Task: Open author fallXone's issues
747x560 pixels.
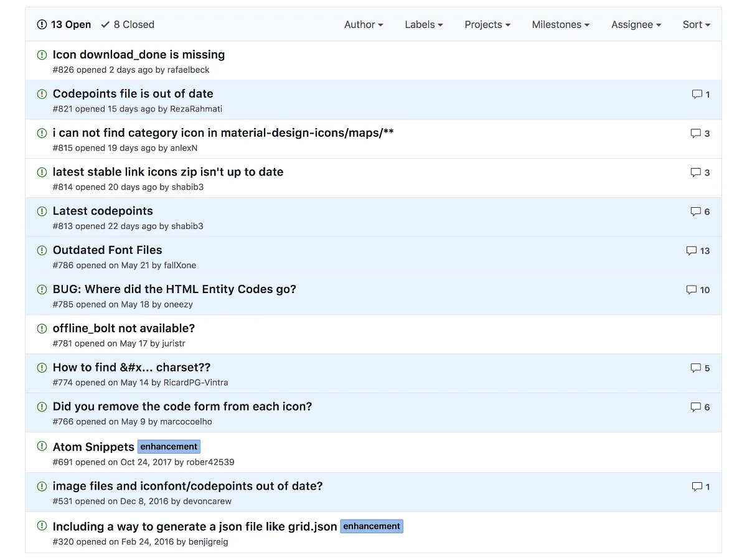Action: (180, 265)
